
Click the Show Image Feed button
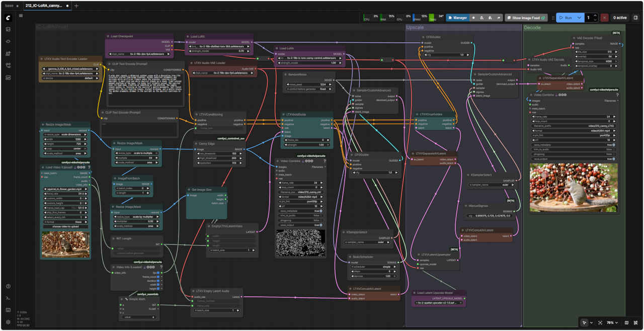[x=526, y=18]
